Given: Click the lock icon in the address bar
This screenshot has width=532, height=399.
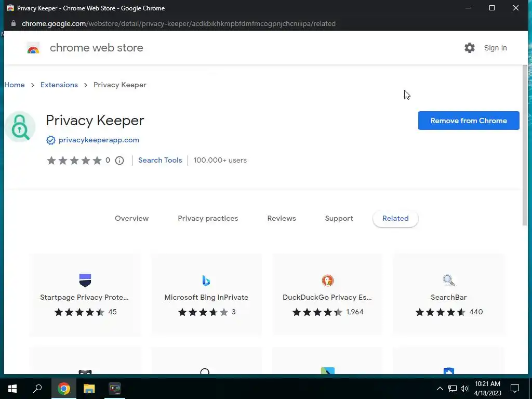Looking at the screenshot, I should (13, 23).
